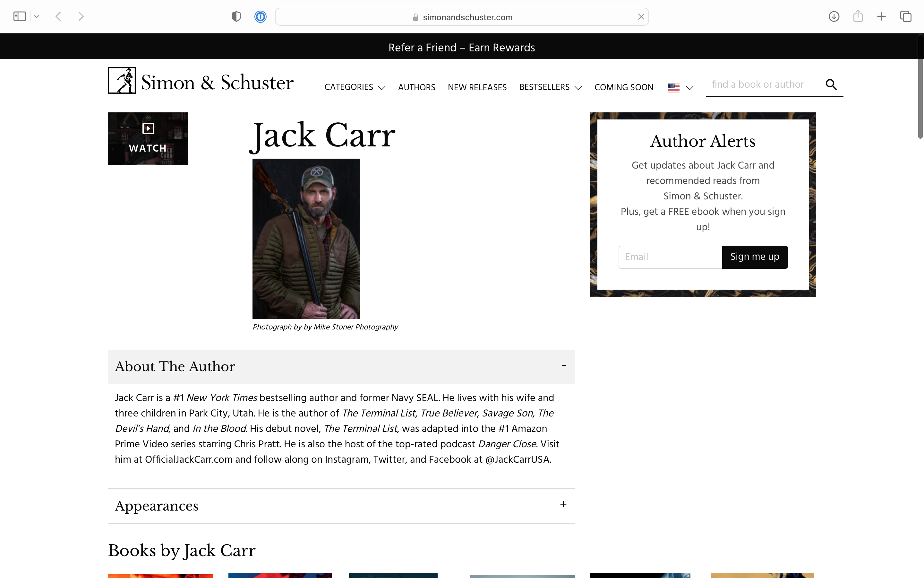The image size is (924, 578).
Task: Focus the find a book or author field
Action: coord(763,84)
